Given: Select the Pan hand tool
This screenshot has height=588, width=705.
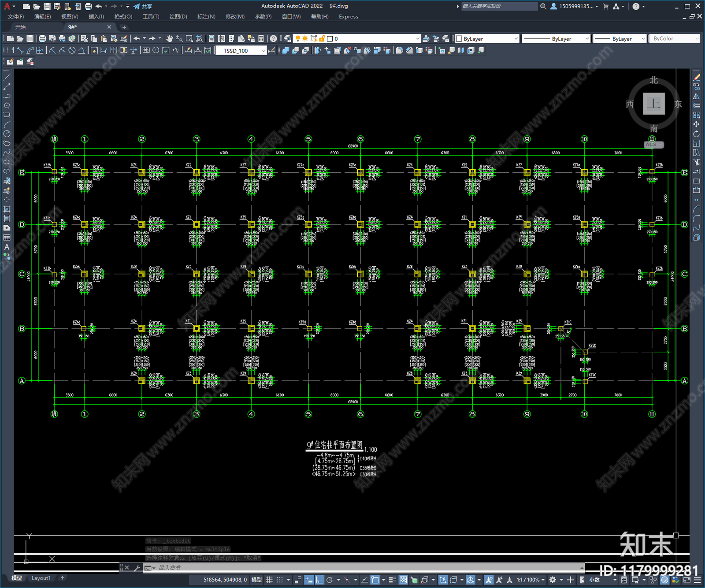Looking at the screenshot, I should point(170,39).
